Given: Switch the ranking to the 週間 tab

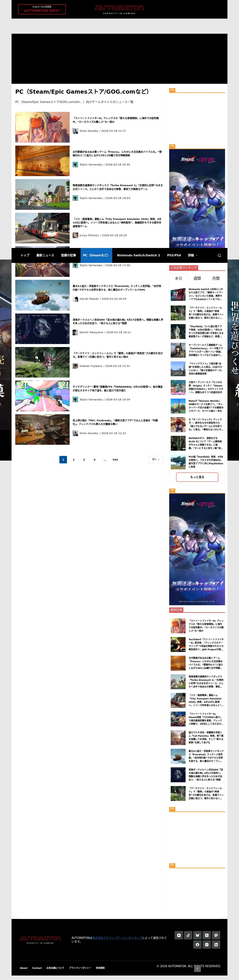Looking at the screenshot, I should pos(197,279).
